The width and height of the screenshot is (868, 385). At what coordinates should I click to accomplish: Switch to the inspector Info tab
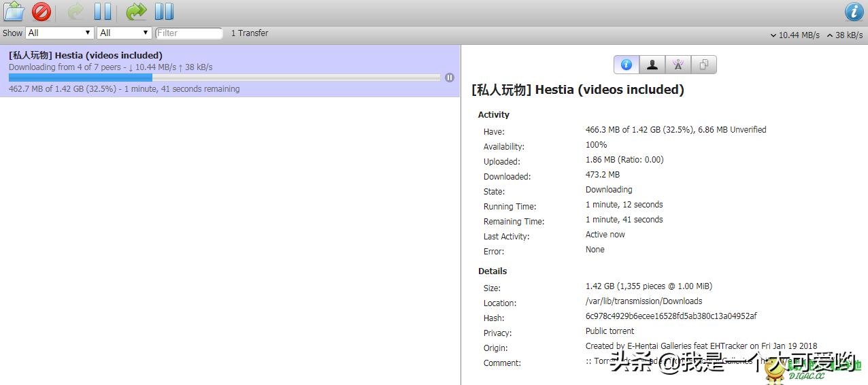[627, 65]
